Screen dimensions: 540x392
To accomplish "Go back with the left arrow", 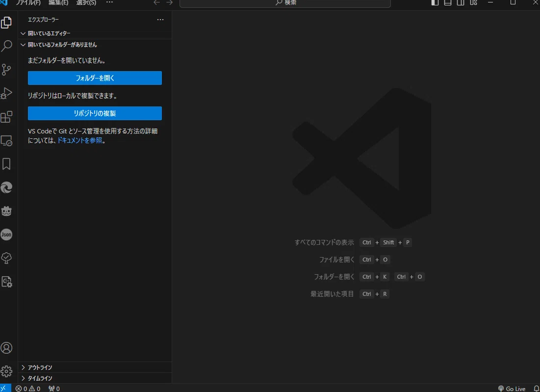I will click(156, 2).
